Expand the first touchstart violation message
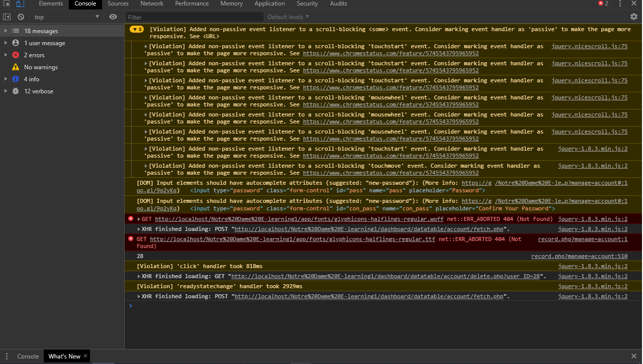 click(145, 46)
